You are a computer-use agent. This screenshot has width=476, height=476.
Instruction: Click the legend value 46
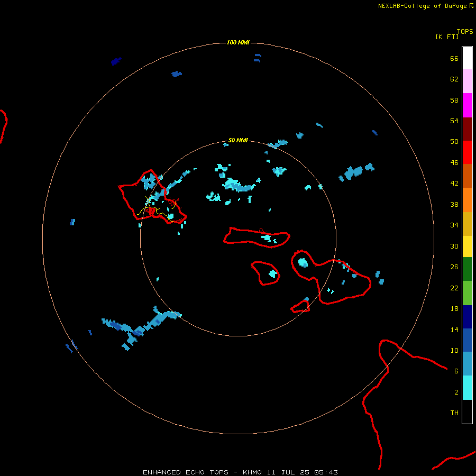coord(454,162)
